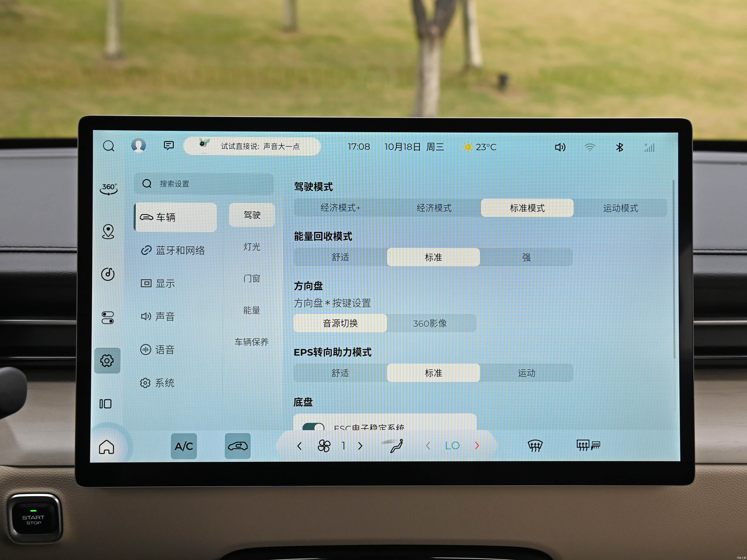This screenshot has height=560, width=747.
Task: Open the navigation map pin icon
Action: coord(108,232)
